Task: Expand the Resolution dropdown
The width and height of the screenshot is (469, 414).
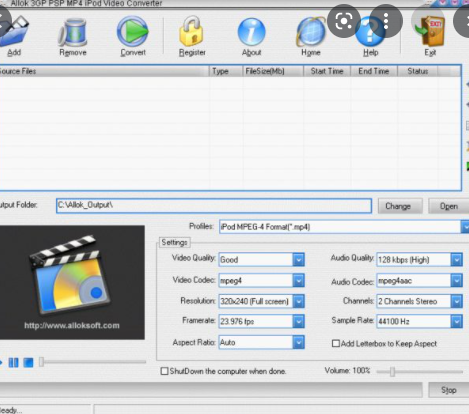Action: pyautogui.click(x=299, y=301)
